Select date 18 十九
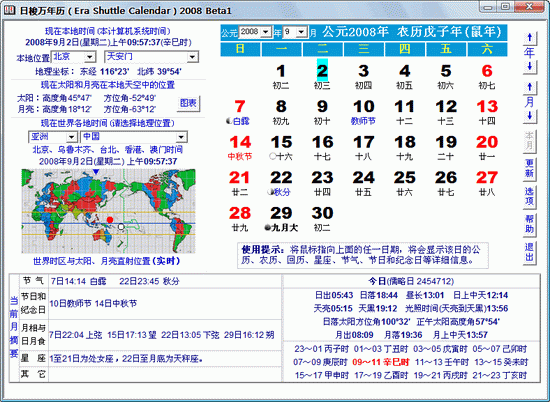Image resolution: width=550 pixels, height=402 pixels. point(404,148)
